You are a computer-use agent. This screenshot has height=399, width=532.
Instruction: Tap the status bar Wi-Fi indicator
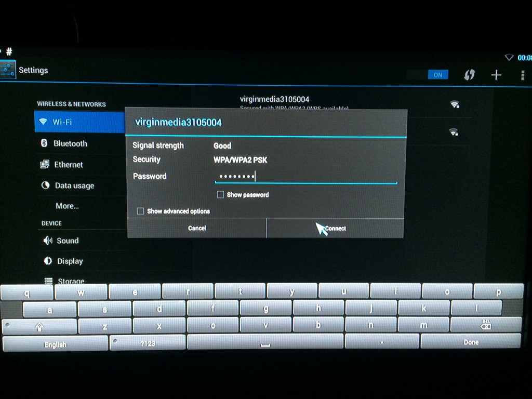[x=509, y=57]
